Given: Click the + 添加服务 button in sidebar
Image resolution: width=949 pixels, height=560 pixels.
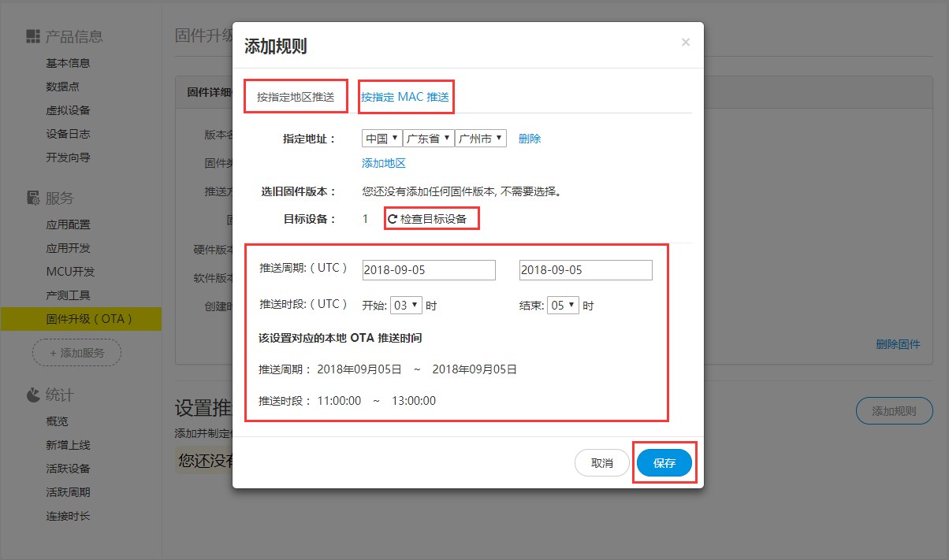Looking at the screenshot, I should click(76, 353).
